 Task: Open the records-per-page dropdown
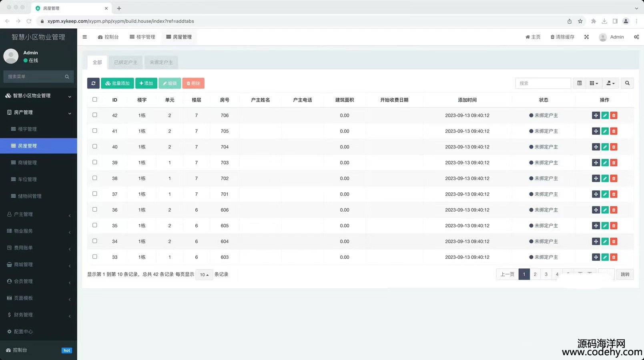point(204,275)
